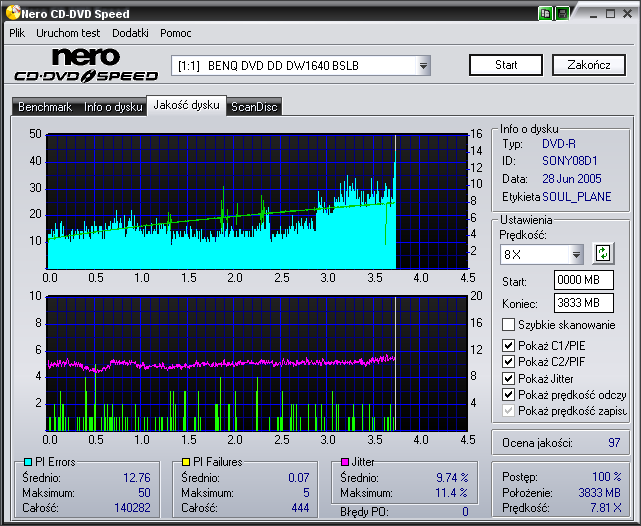
Task: Click the green copy icon in title bar
Action: click(545, 13)
